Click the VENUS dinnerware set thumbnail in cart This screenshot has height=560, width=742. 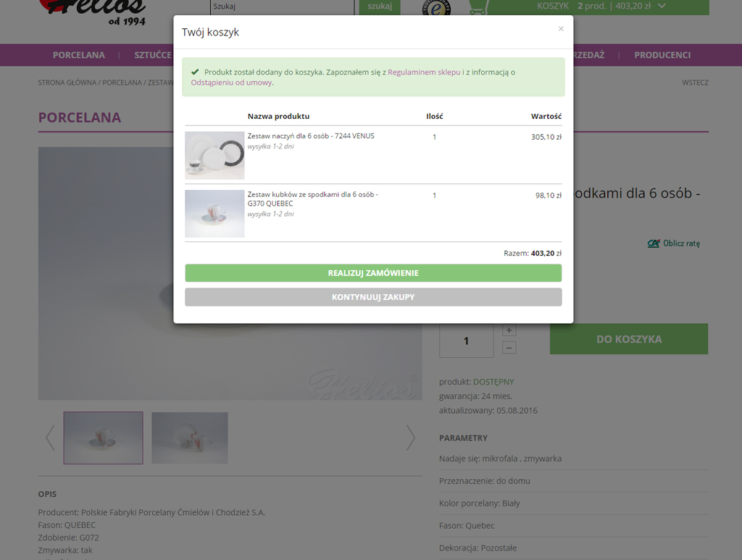pos(214,155)
